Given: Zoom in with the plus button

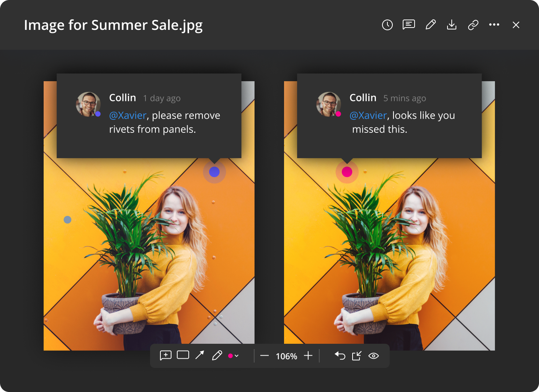Looking at the screenshot, I should [308, 356].
